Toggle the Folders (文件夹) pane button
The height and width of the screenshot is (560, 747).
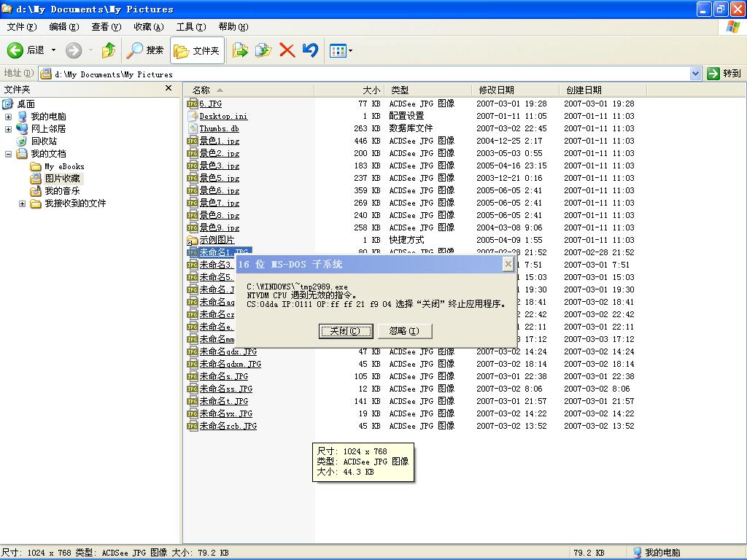click(197, 50)
